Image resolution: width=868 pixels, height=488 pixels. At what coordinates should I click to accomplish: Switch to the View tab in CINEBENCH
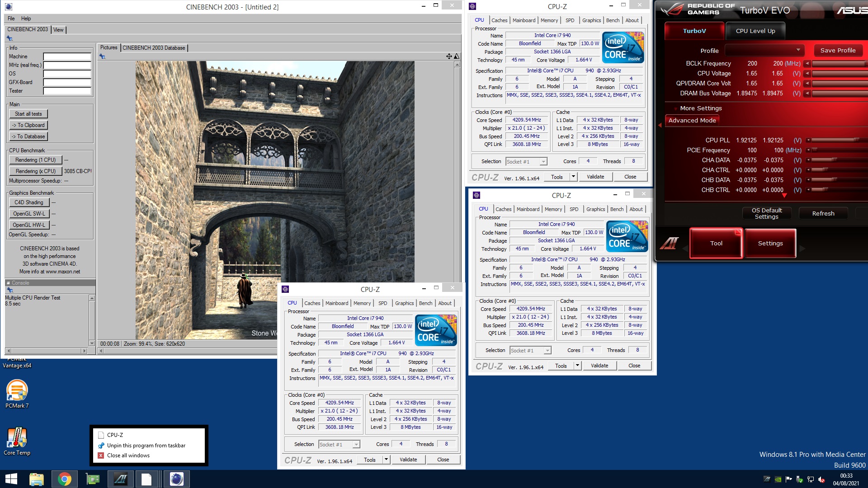click(x=58, y=30)
